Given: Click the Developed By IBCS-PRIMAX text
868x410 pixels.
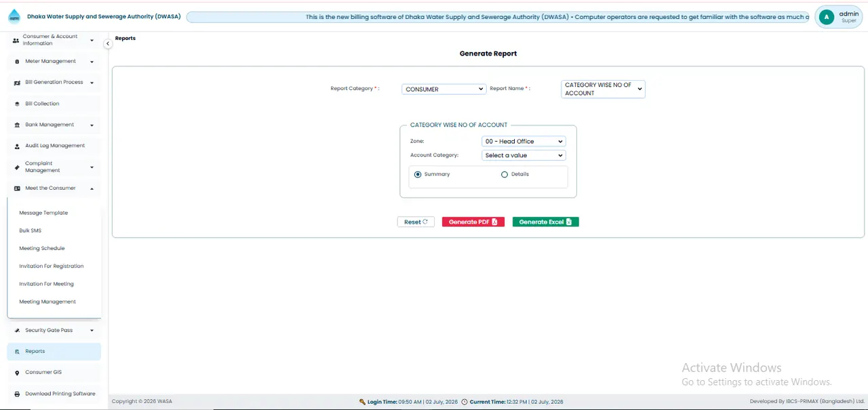Looking at the screenshot, I should 807,402.
